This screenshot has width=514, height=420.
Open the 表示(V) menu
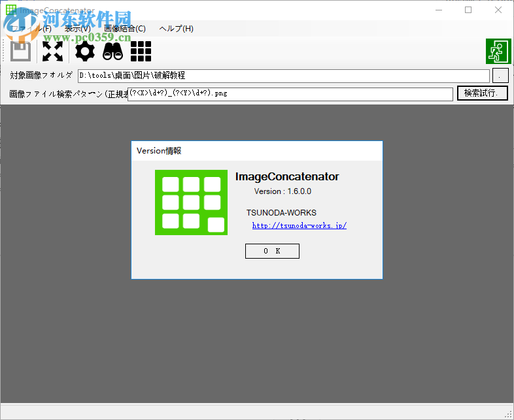[78, 29]
